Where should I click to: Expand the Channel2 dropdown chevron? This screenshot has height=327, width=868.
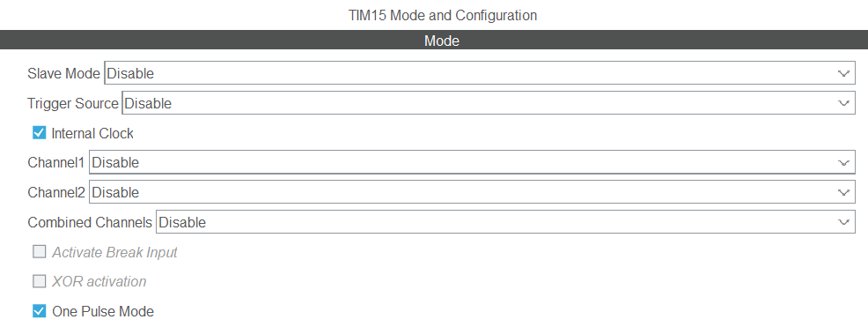coord(843,192)
